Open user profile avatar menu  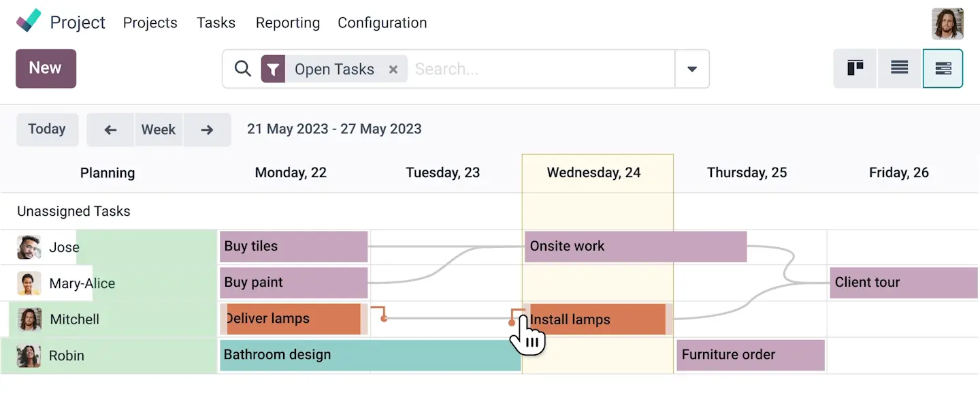(947, 24)
